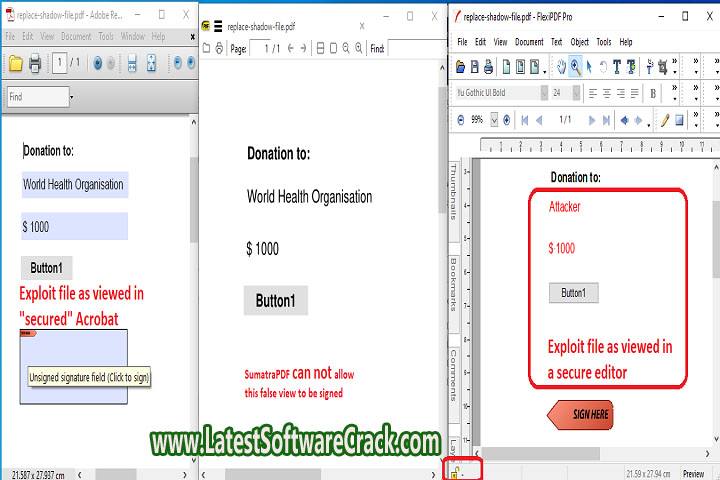Image resolution: width=720 pixels, height=480 pixels.
Task: Select the Crop tool in FlexiPDF
Action: (x=663, y=67)
